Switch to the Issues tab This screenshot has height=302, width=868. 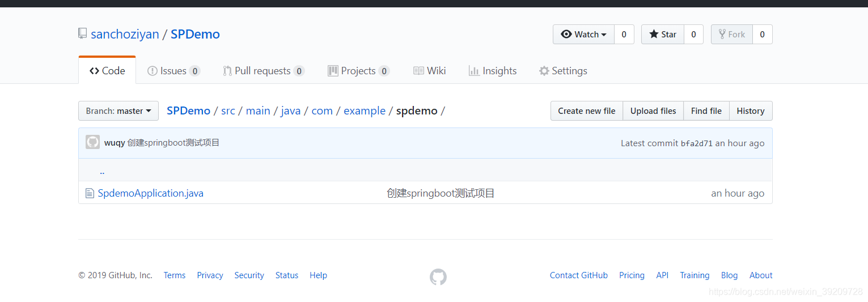(x=173, y=71)
